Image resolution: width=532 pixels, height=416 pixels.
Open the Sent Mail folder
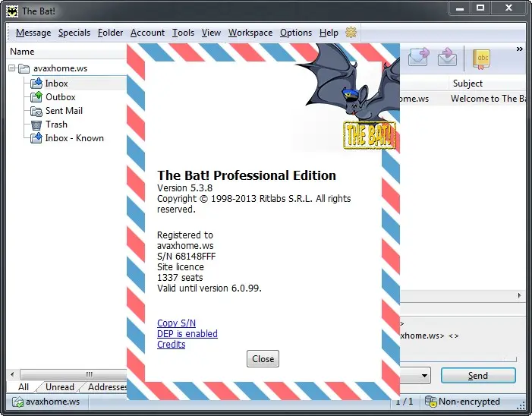tap(64, 111)
